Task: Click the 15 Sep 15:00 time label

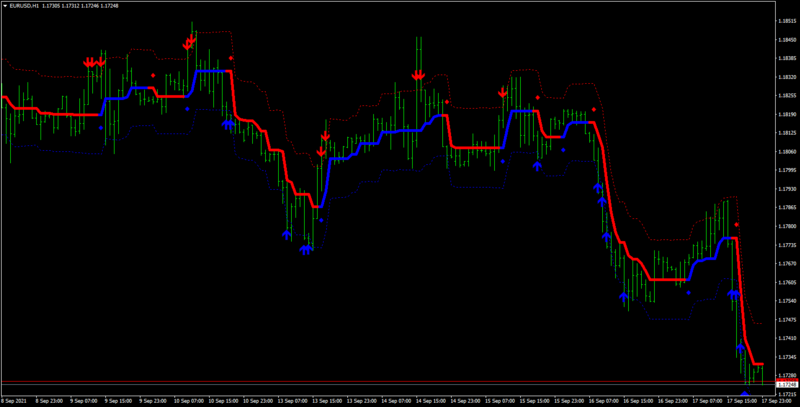Action: [x=535, y=401]
